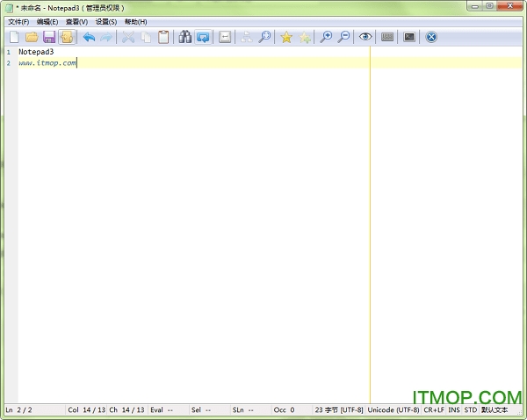Paste from the clipboard icon

pyautogui.click(x=163, y=37)
